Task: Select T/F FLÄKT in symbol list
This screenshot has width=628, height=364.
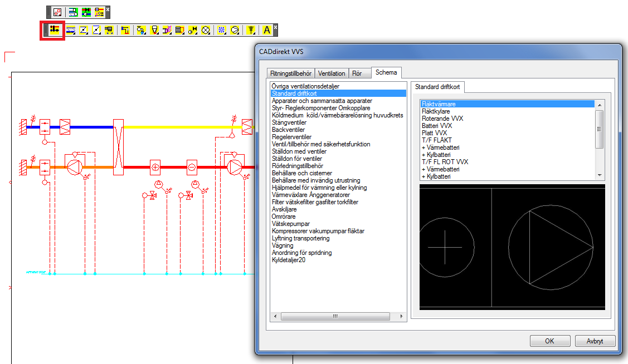Action: click(x=437, y=140)
